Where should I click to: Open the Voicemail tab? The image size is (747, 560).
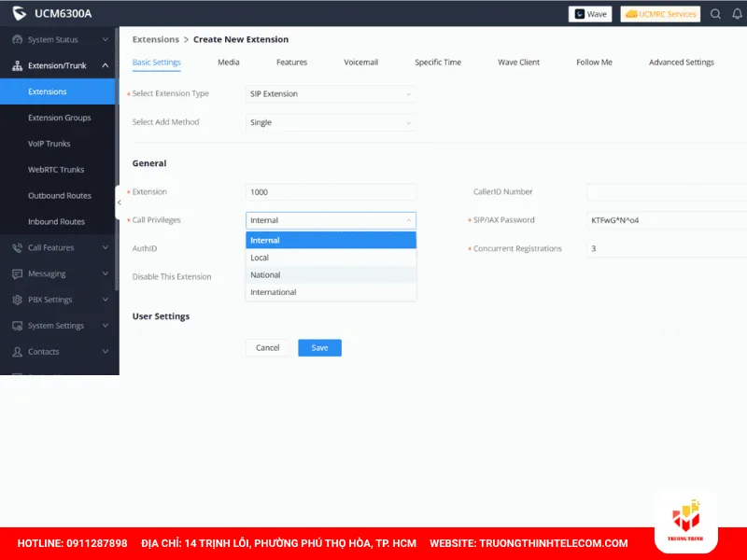click(x=360, y=63)
